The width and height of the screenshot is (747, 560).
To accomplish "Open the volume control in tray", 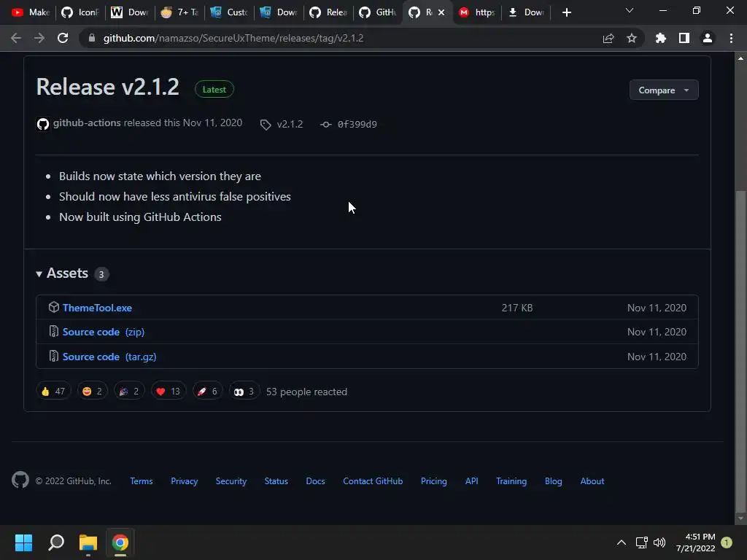I will tap(659, 542).
